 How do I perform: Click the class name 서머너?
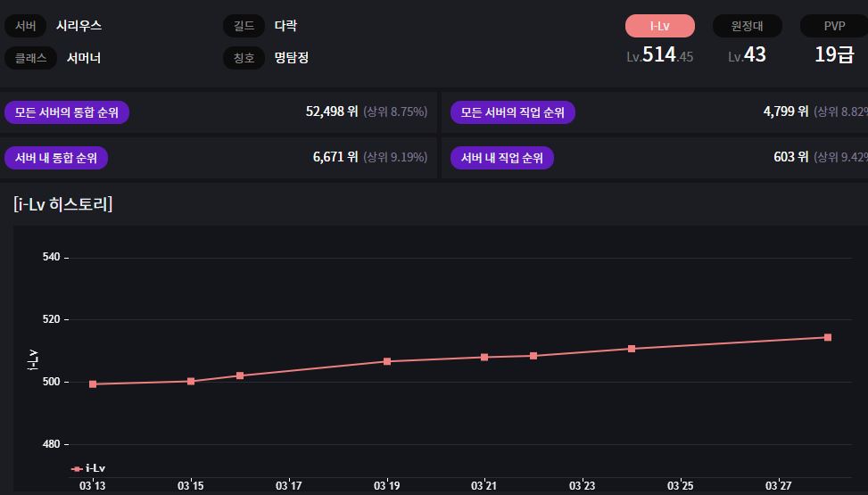(84, 58)
